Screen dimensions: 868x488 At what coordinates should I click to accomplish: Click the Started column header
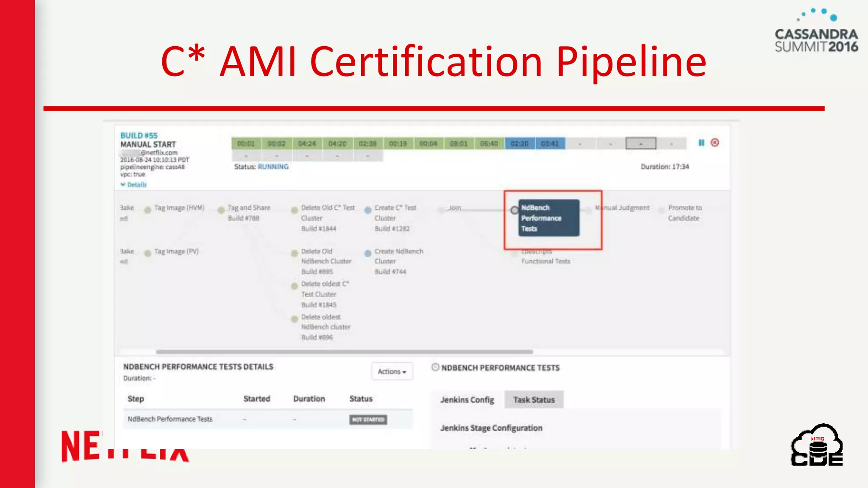pos(257,399)
